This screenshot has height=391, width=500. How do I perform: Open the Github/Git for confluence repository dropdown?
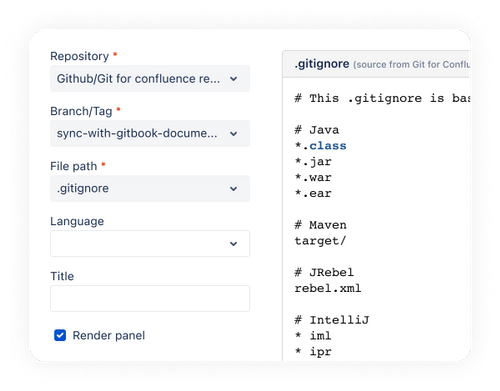(150, 79)
